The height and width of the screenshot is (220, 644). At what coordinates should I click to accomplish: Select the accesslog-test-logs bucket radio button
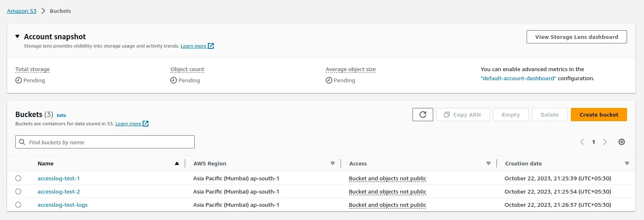pos(18,205)
